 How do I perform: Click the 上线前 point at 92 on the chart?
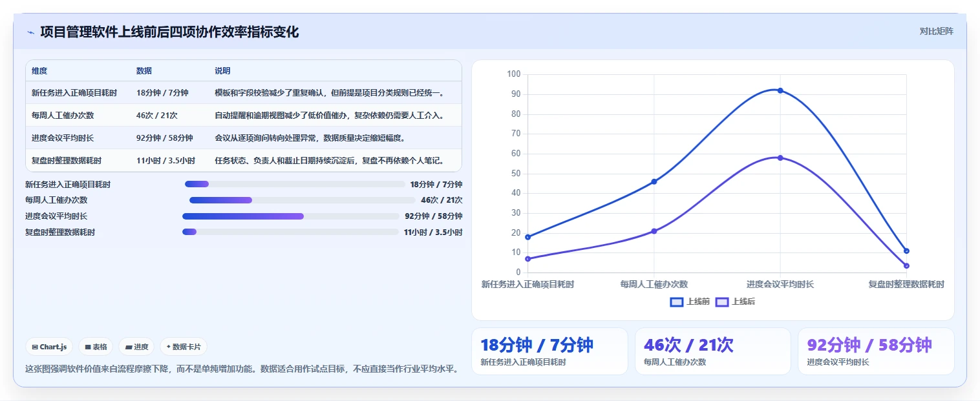(780, 90)
